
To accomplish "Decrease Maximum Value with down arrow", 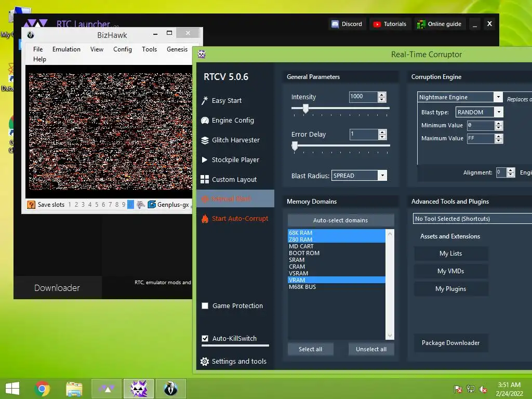I will tap(499, 141).
